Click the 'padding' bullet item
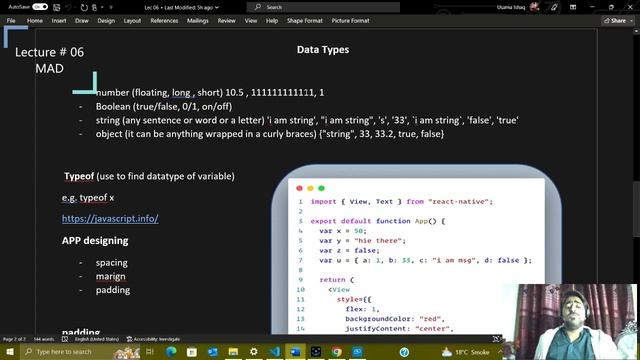640x360 pixels. tap(113, 290)
